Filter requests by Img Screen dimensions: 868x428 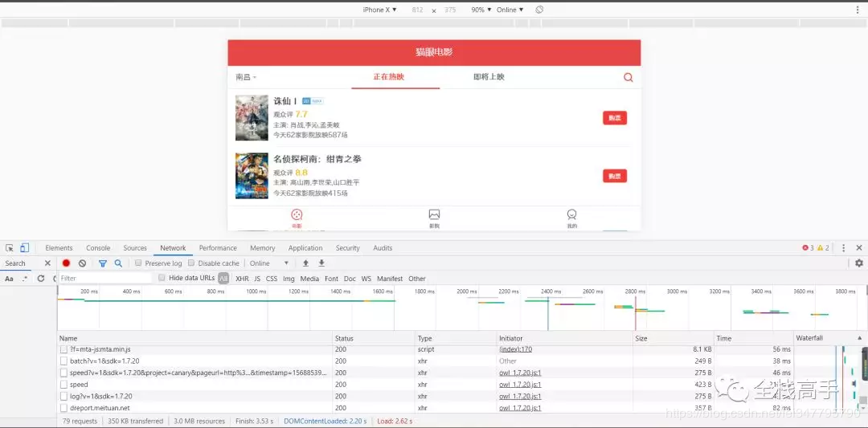289,279
